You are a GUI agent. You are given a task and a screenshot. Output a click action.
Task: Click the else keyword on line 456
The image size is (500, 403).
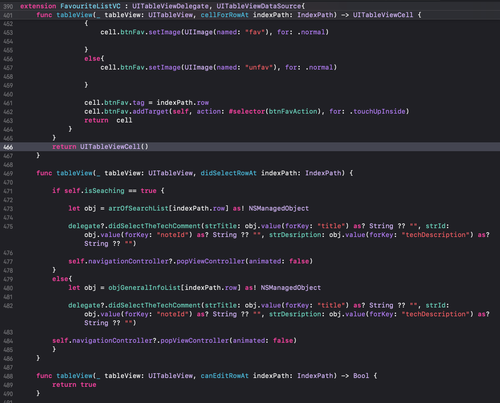92,59
